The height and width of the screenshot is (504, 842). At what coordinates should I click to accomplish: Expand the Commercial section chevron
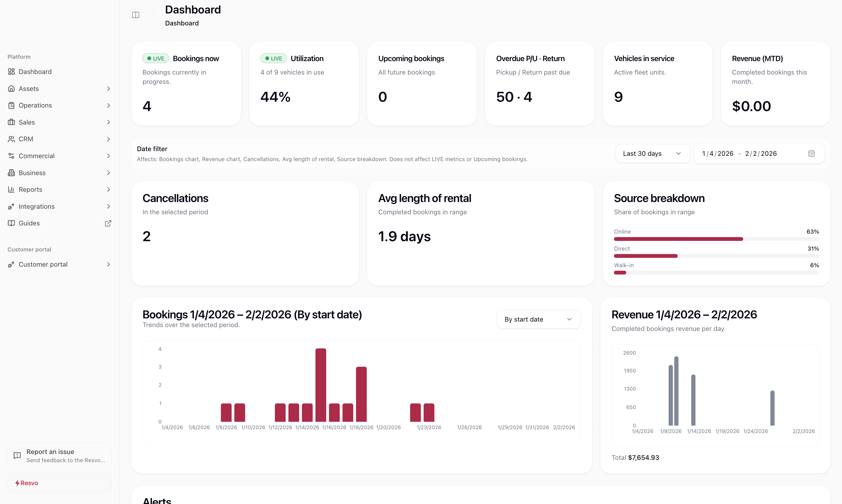(108, 156)
